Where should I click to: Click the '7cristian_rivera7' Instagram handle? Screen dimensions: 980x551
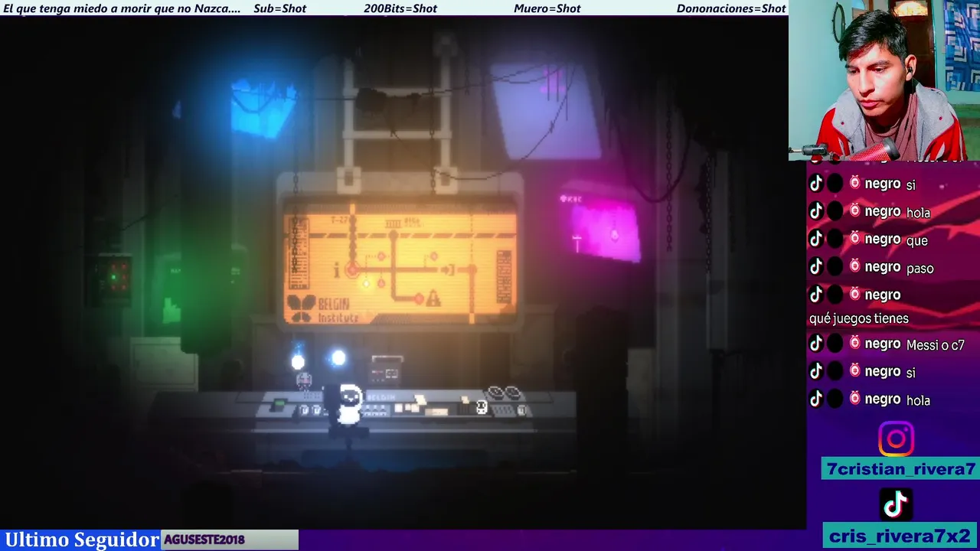(900, 469)
